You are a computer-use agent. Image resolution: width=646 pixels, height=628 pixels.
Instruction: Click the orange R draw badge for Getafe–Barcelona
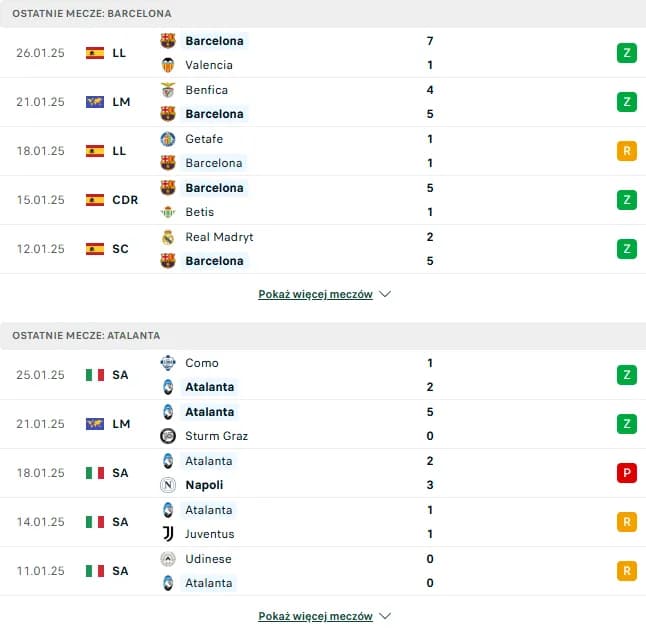pyautogui.click(x=627, y=151)
